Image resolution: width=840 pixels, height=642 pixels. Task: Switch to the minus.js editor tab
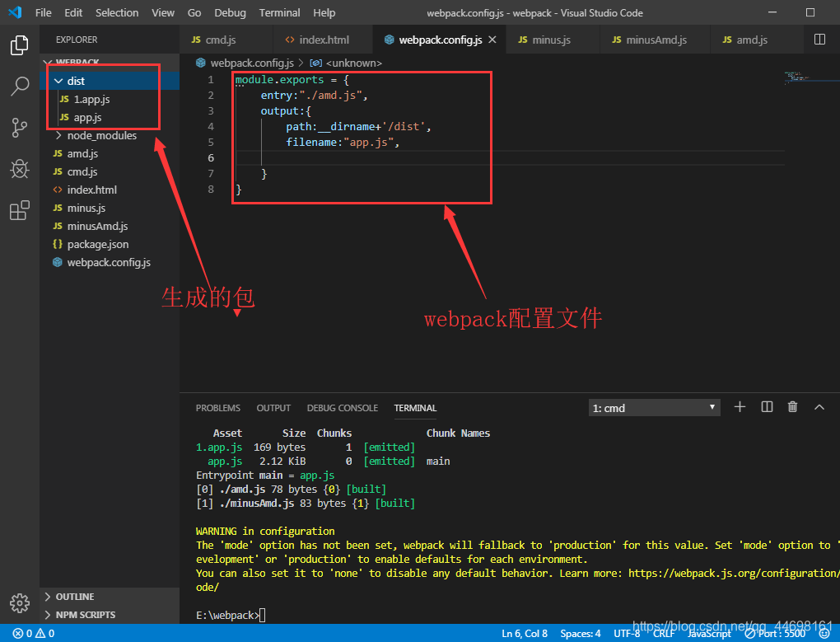pyautogui.click(x=551, y=40)
